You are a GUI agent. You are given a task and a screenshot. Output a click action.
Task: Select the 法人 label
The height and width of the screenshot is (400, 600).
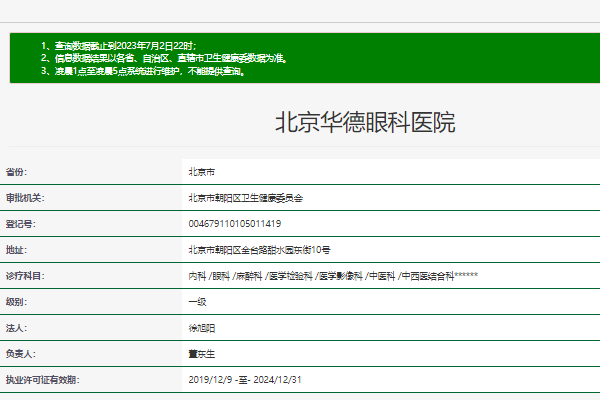[16, 328]
